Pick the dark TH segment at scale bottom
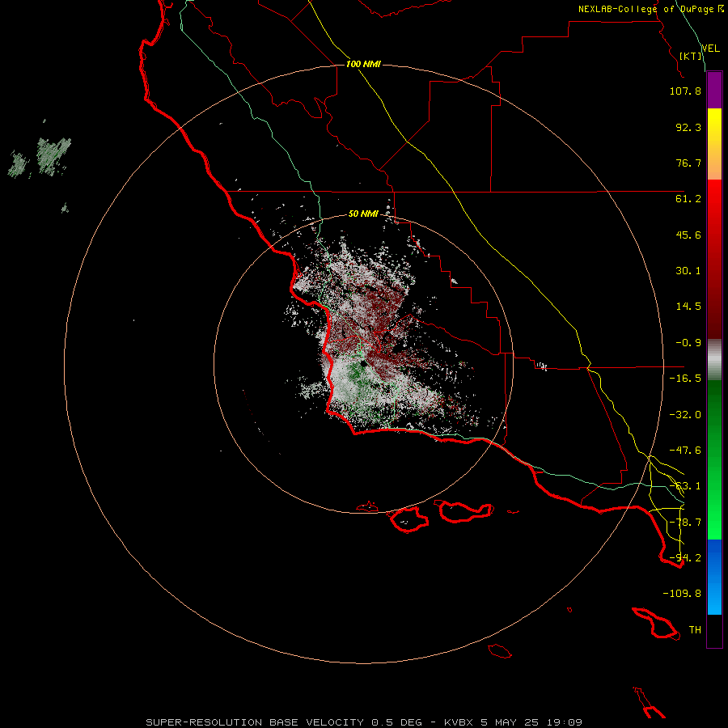 [x=714, y=631]
